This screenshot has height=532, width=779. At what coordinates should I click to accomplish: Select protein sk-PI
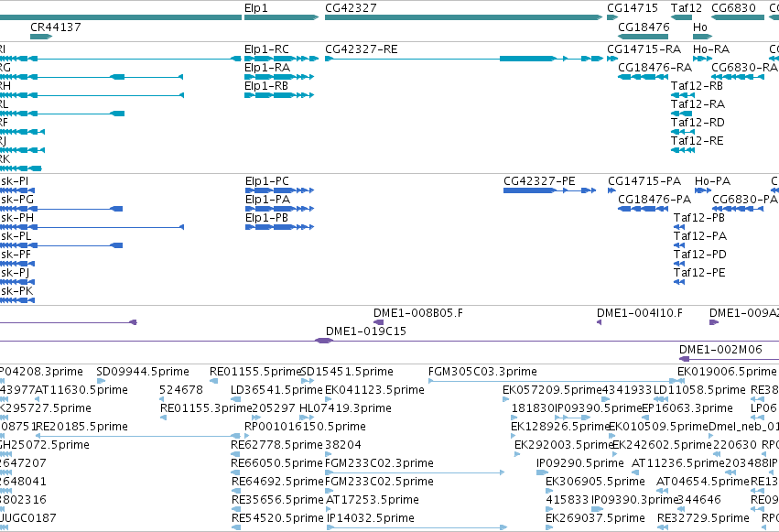(x=17, y=190)
